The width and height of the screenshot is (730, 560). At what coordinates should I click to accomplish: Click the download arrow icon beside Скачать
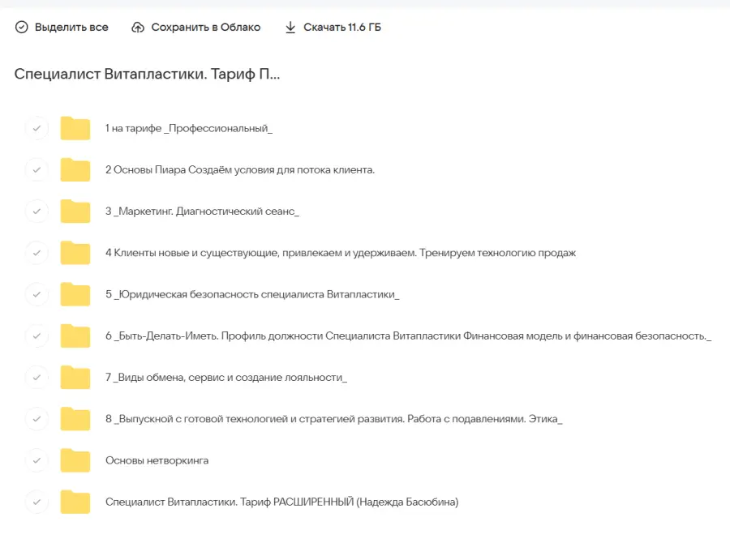(290, 28)
